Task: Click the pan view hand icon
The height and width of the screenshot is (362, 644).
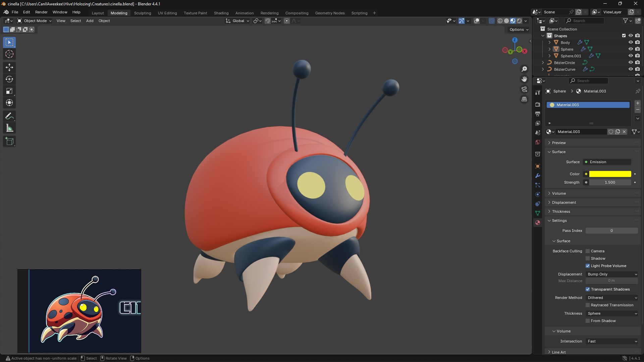Action: [x=524, y=79]
